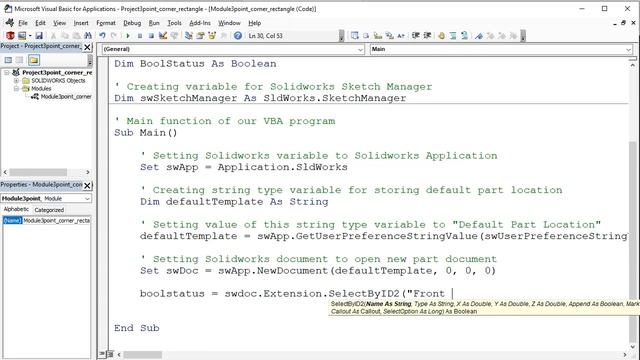Screen dimensions: 640x360
Task: Click the Uncomment Block icon
Action: tap(464, 36)
